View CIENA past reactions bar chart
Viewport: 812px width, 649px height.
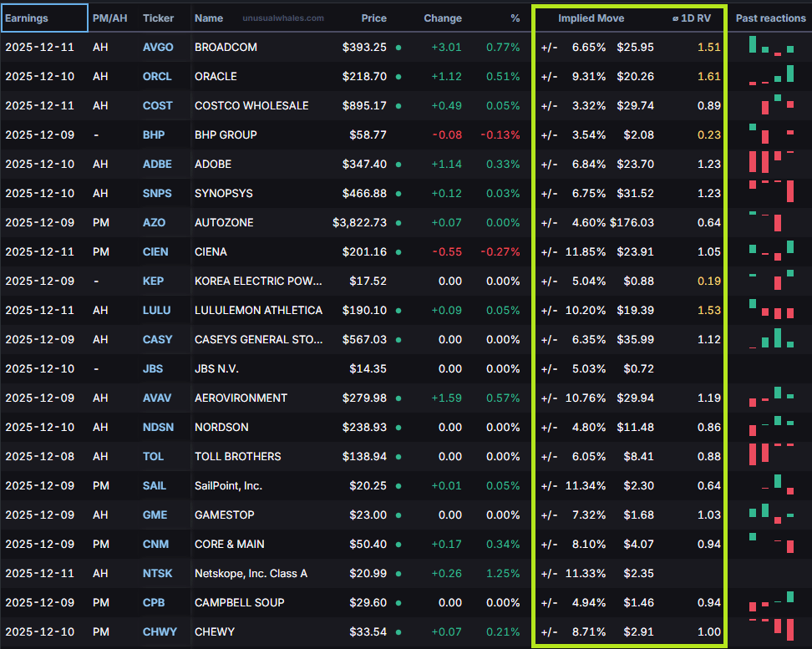tap(772, 251)
